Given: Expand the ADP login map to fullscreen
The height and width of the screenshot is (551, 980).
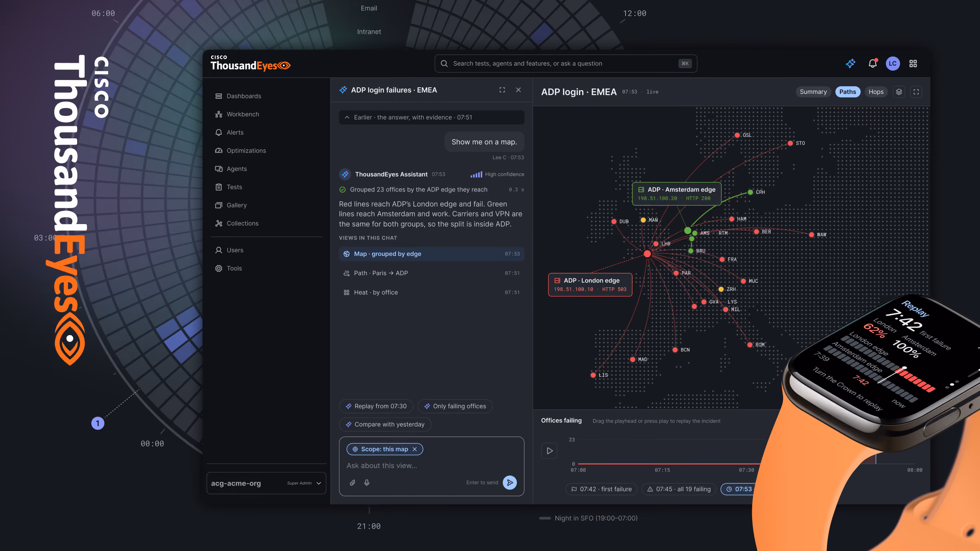Looking at the screenshot, I should [916, 92].
